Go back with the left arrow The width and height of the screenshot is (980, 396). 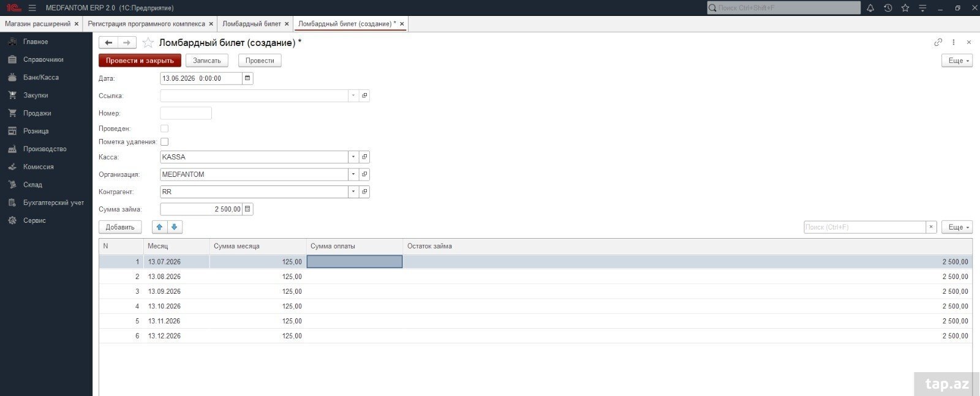[x=108, y=42]
